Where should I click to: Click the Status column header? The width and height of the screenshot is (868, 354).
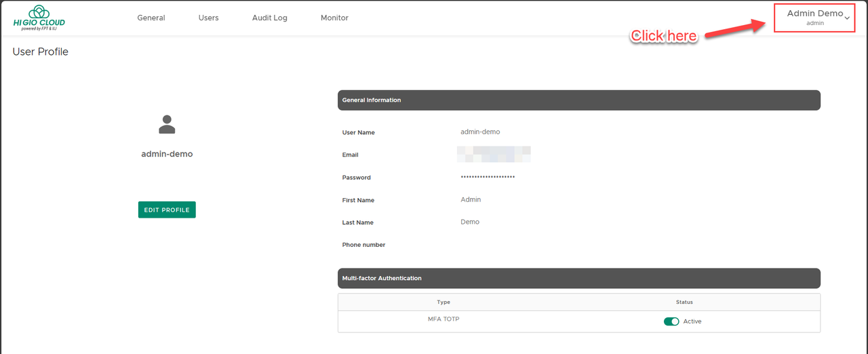point(684,302)
